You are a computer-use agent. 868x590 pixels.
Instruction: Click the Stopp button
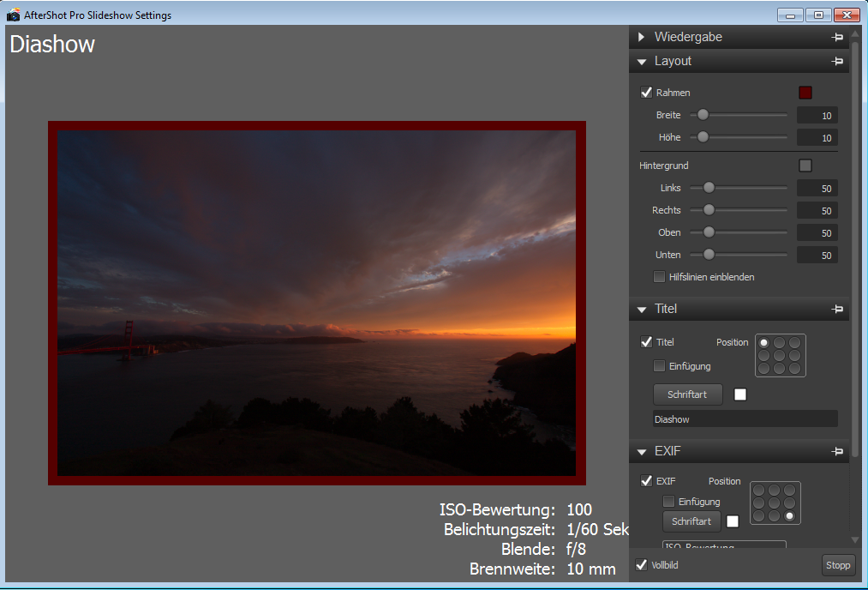838,565
